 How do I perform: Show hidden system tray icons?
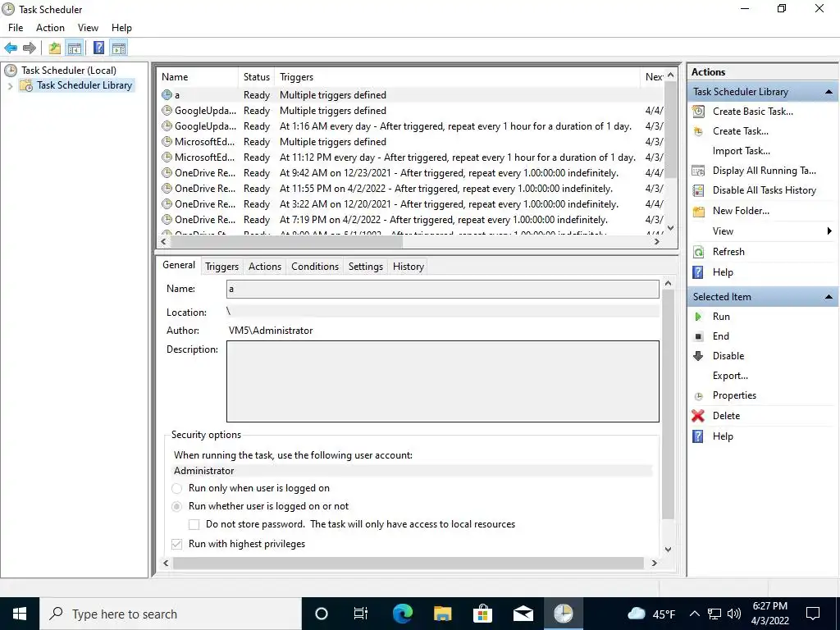694,614
